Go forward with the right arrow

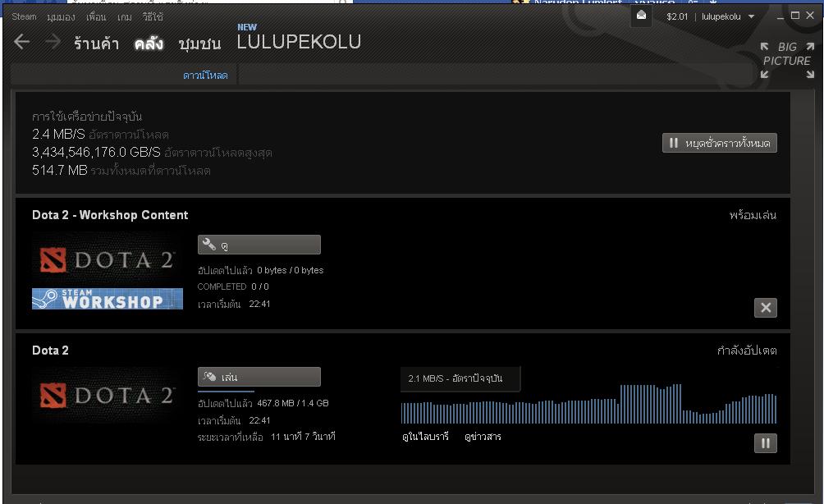pyautogui.click(x=53, y=42)
